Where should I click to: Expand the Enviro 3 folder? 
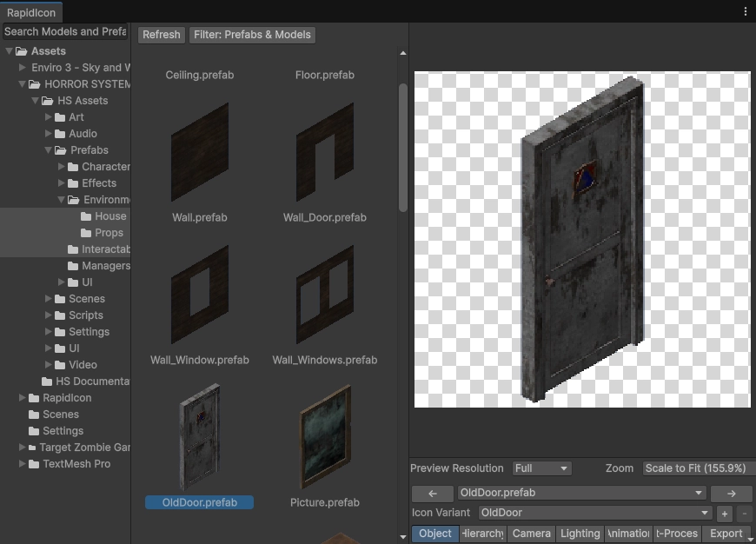tap(23, 68)
